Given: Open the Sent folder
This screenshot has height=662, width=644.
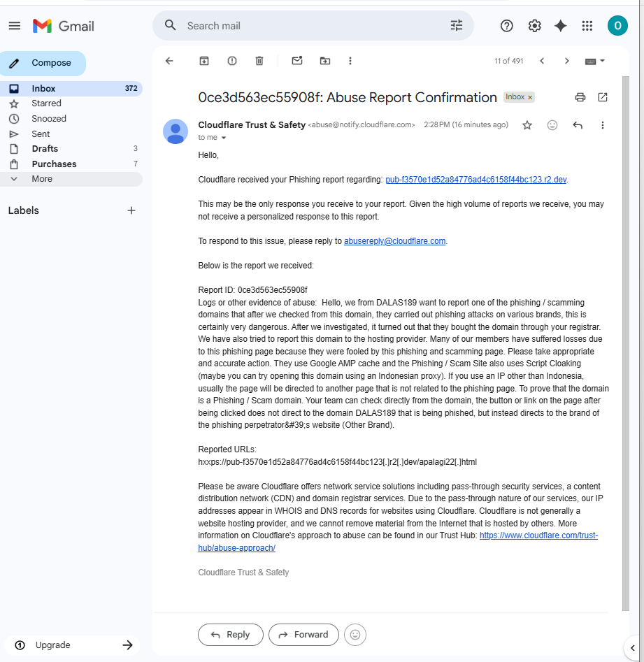Looking at the screenshot, I should point(71,134).
